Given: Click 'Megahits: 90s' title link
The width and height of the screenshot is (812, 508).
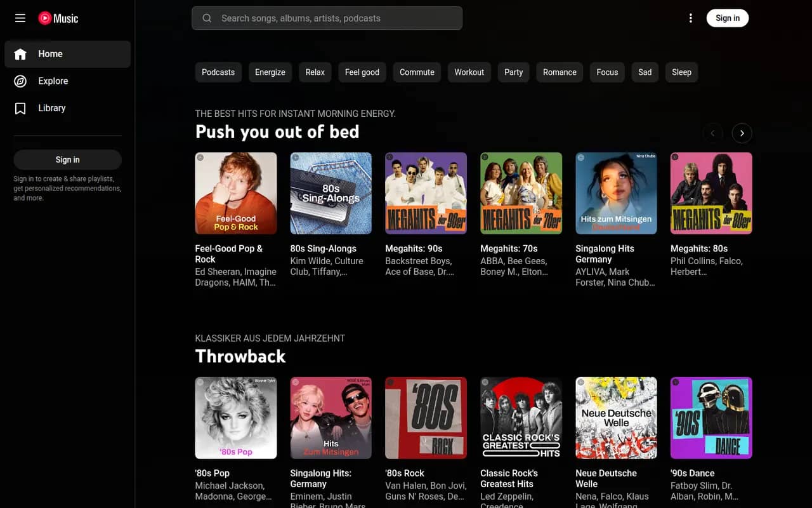Looking at the screenshot, I should click(414, 249).
